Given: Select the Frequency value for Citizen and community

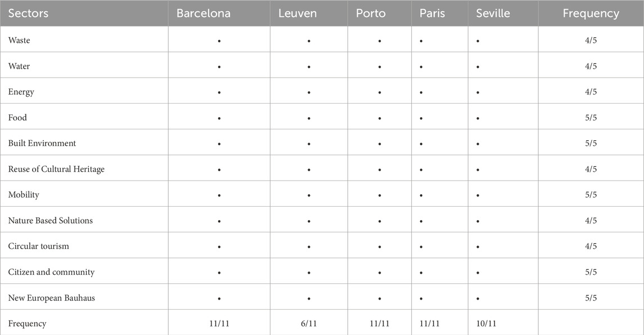Looking at the screenshot, I should (591, 273).
